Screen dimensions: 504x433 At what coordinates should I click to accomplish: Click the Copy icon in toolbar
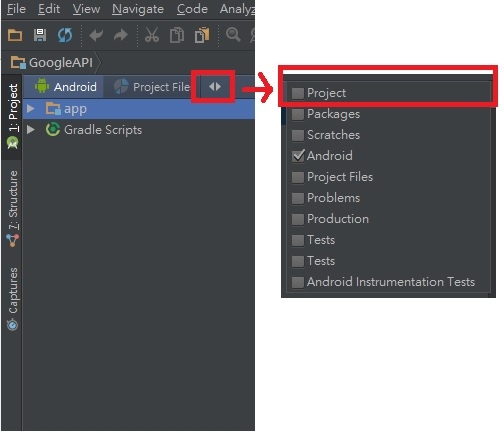(177, 35)
